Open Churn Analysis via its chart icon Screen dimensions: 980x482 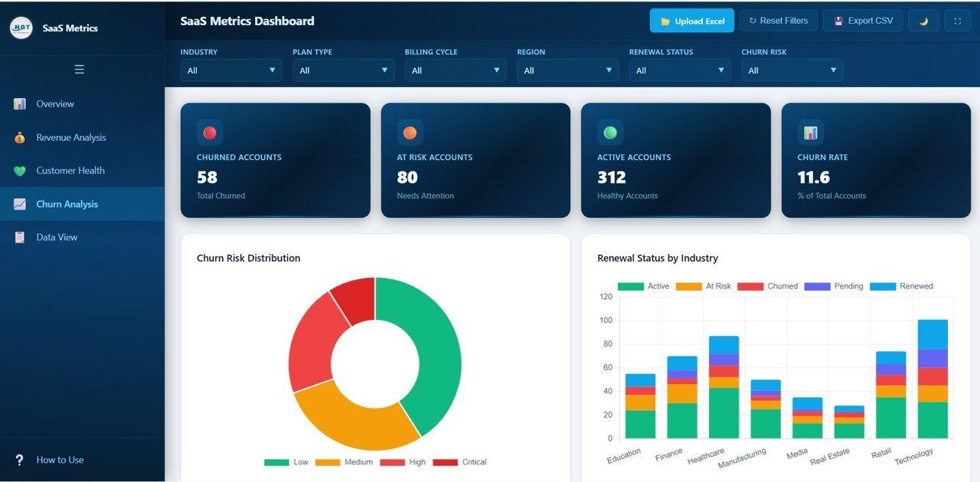pyautogui.click(x=18, y=204)
